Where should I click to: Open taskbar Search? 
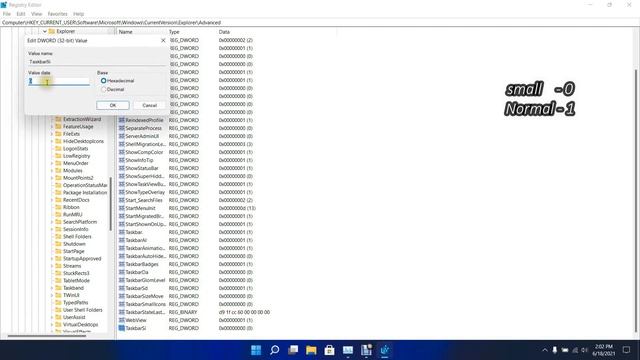point(275,350)
